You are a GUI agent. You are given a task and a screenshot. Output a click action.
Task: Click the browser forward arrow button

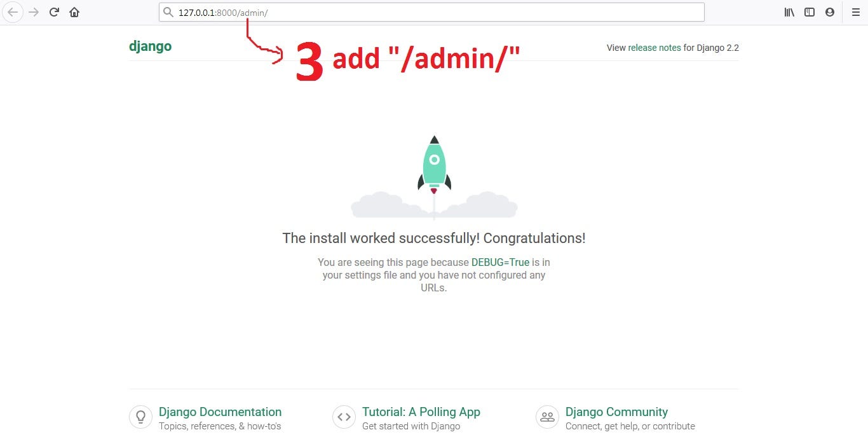click(x=34, y=12)
